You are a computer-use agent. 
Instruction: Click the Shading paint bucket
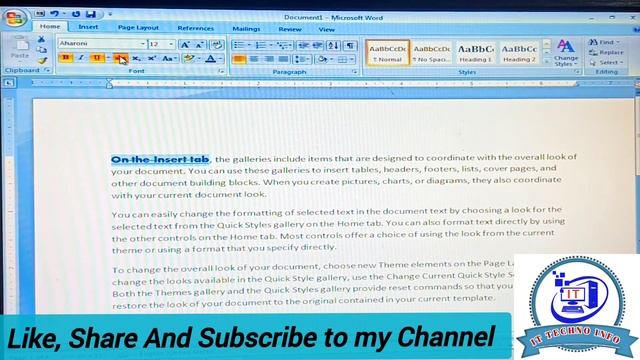tap(322, 60)
